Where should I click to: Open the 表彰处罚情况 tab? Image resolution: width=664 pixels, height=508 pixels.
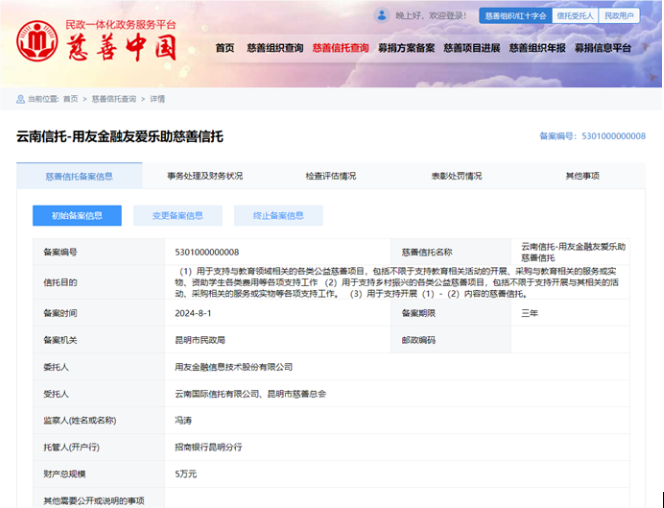pos(457,176)
